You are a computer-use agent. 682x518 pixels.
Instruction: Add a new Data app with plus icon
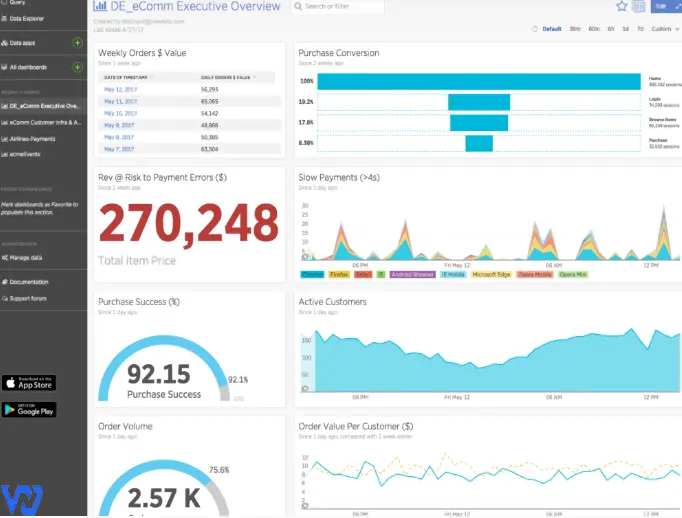[77, 43]
